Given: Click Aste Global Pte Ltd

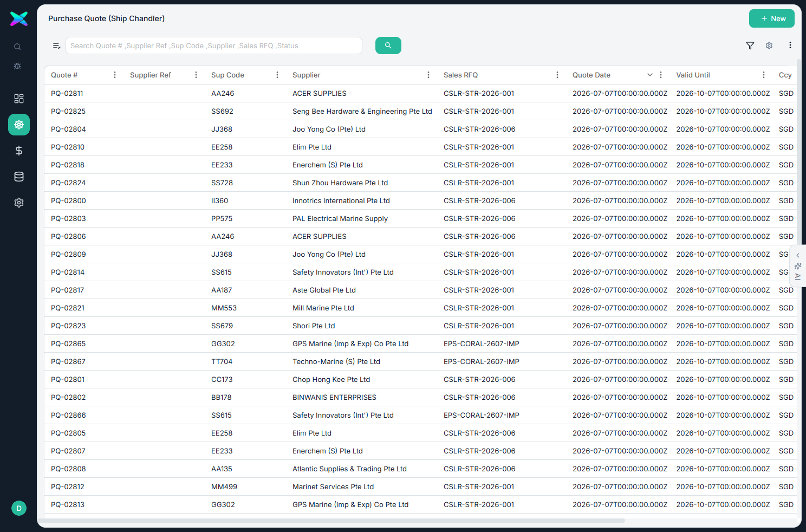Looking at the screenshot, I should [x=324, y=290].
